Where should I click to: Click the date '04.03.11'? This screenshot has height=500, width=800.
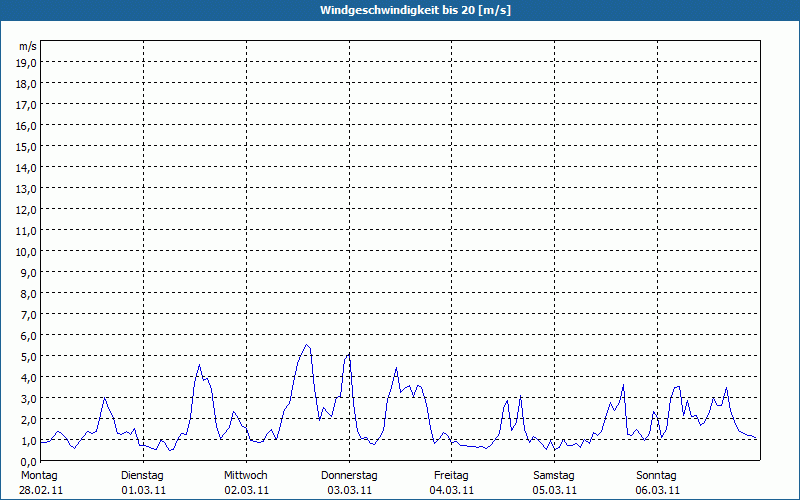(x=452, y=490)
